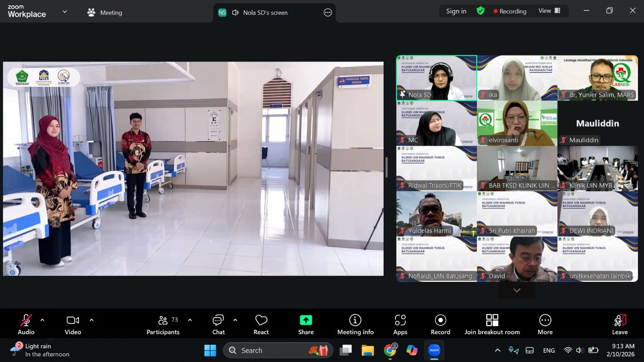Leave the meeting
The width and height of the screenshot is (644, 362).
point(619,324)
